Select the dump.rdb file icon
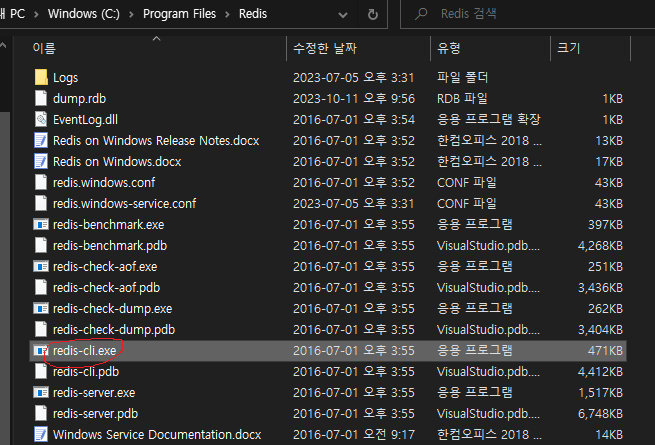The width and height of the screenshot is (655, 445). pyautogui.click(x=41, y=98)
